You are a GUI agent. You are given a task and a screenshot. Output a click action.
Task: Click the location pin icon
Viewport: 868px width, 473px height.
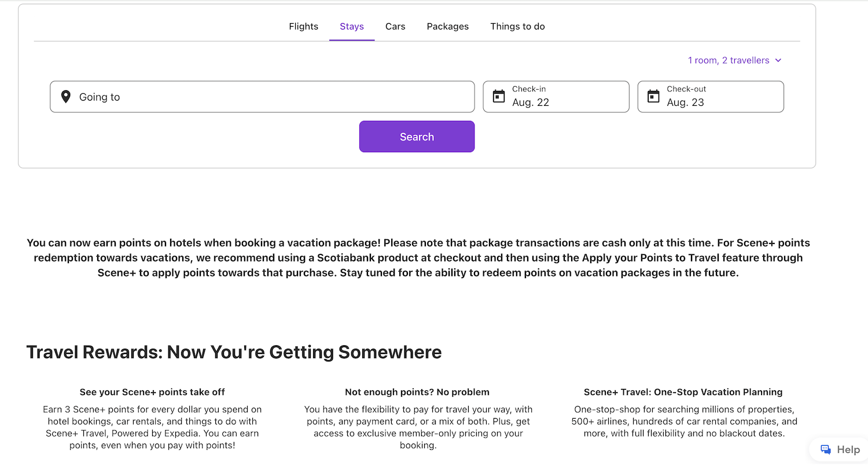(66, 97)
